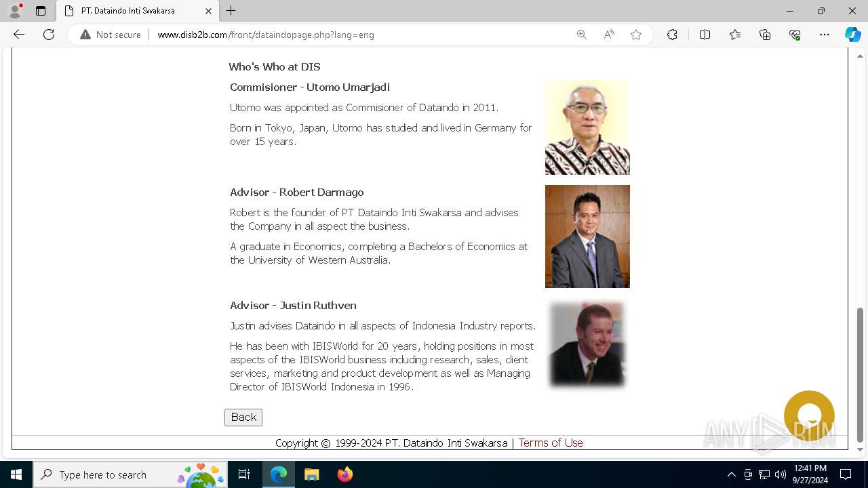Viewport: 868px width, 488px height.
Task: Go back to the previous page arrow
Action: [x=19, y=35]
